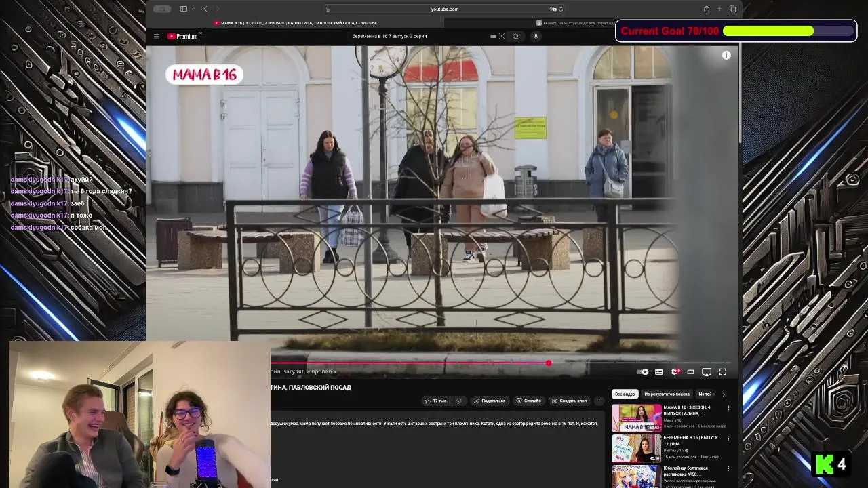This screenshot has width=868, height=488.
Task: Go to YouTube Premium home logo
Action: [x=184, y=37]
